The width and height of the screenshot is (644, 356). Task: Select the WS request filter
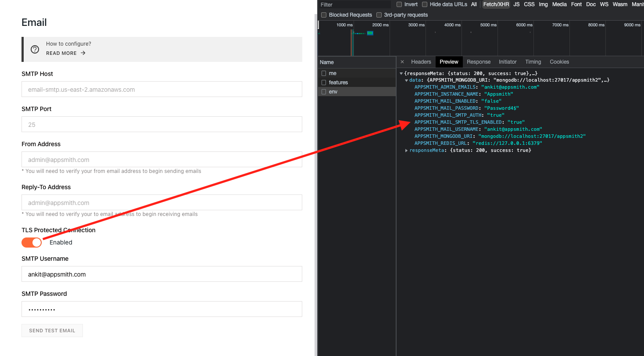[x=604, y=4]
